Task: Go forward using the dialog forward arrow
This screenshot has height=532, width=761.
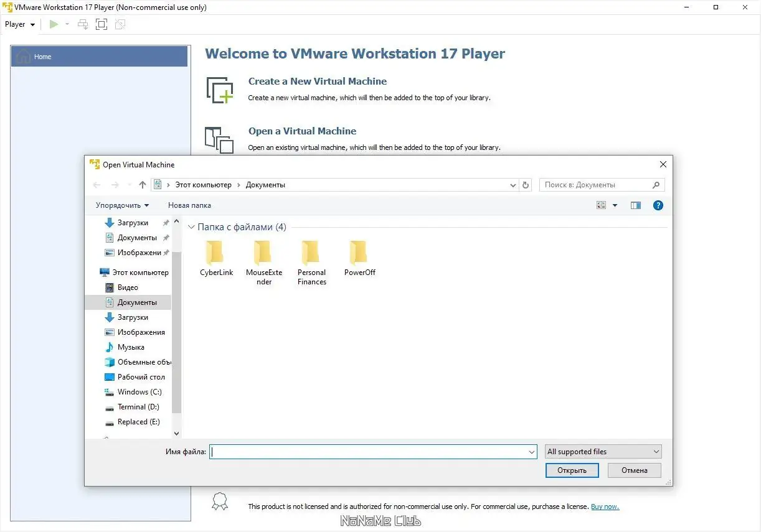Action: (x=115, y=185)
